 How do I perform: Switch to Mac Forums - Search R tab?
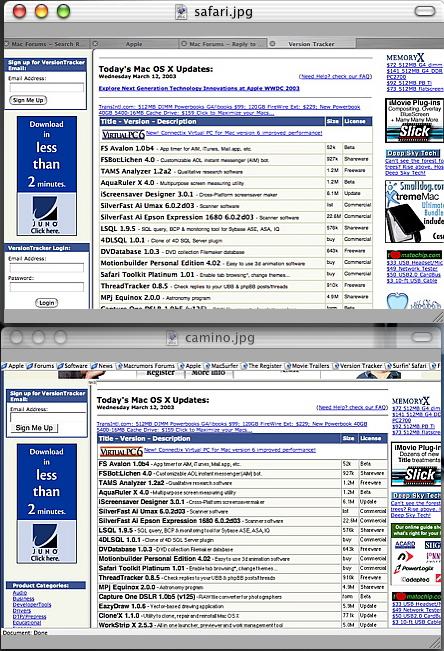47,44
